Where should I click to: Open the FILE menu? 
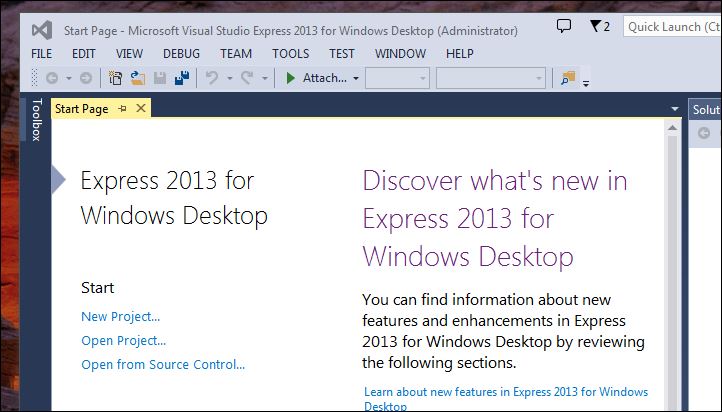tap(41, 53)
